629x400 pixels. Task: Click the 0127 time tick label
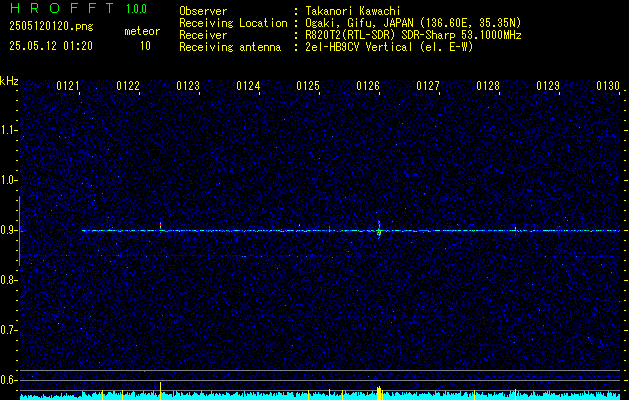click(428, 86)
